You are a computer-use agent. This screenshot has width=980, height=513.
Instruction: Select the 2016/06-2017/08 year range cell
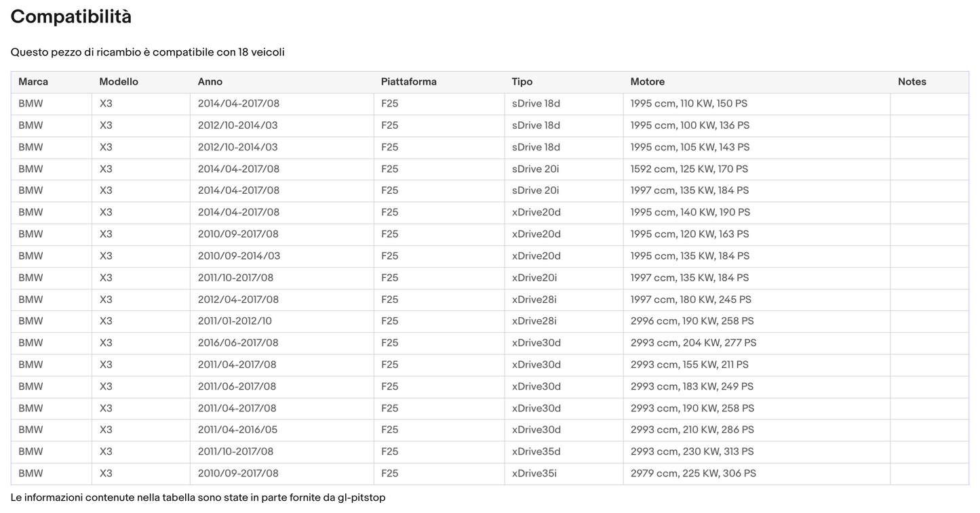coord(238,343)
